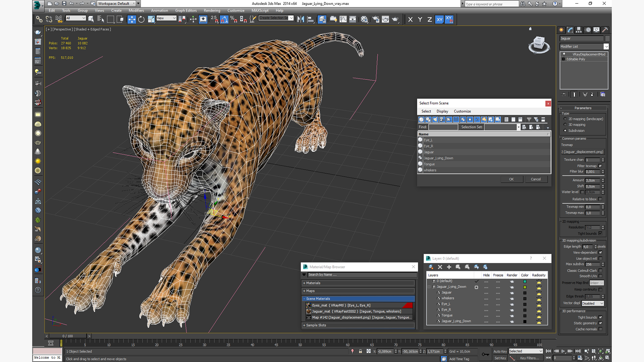The image size is (644, 362).
Task: Click OK in Select From Scene dialog
Action: (512, 179)
